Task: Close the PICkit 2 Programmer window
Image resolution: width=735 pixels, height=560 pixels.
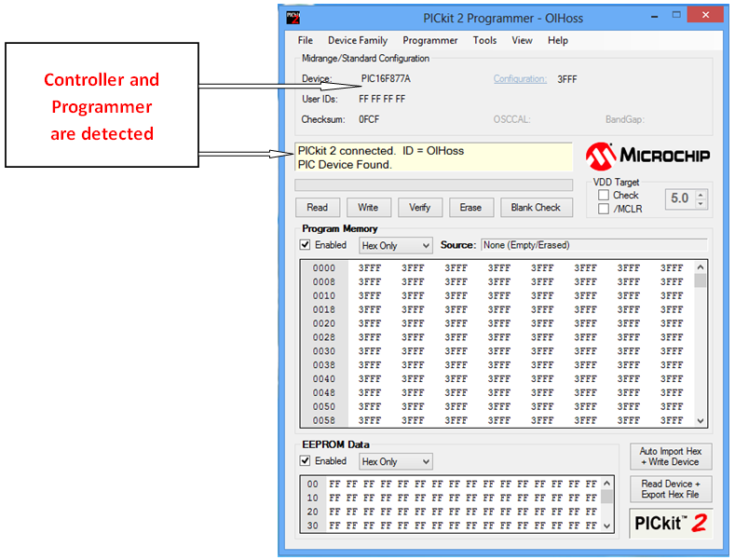Action: click(705, 15)
